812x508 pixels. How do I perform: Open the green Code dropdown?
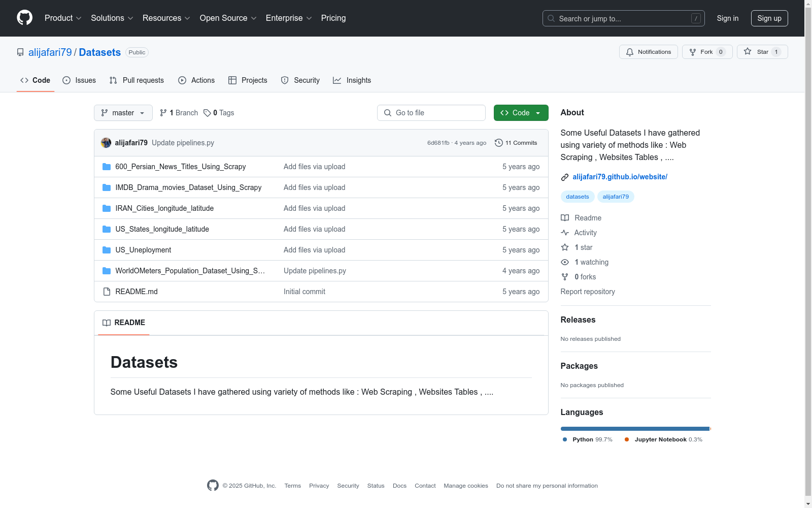coord(521,113)
